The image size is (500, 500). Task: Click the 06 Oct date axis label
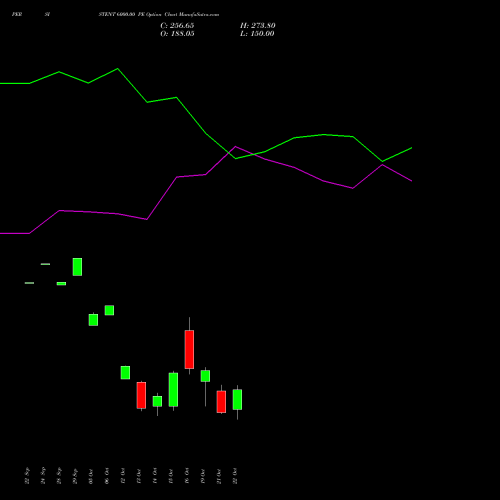pos(107,476)
